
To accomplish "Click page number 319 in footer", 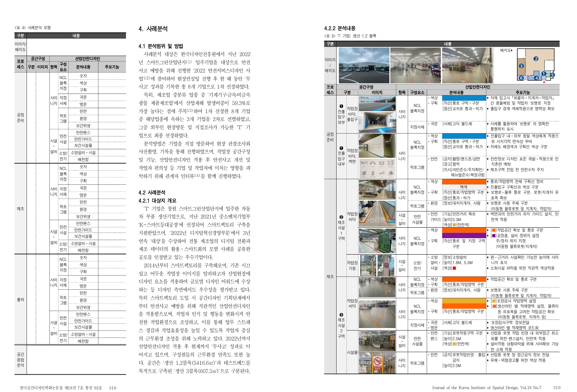I will (x=557, y=387).
